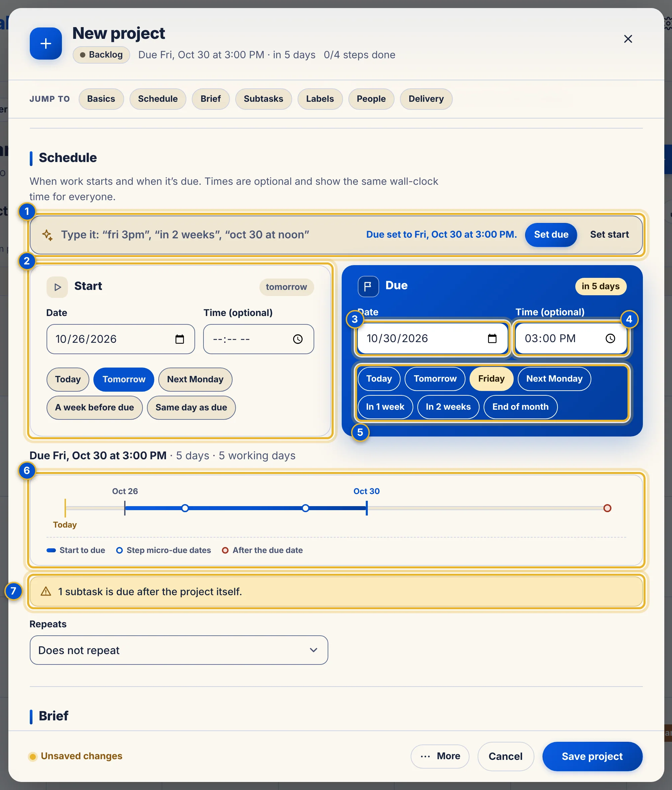This screenshot has height=790, width=672.
Task: Jump to the Labels section
Action: 320,99
